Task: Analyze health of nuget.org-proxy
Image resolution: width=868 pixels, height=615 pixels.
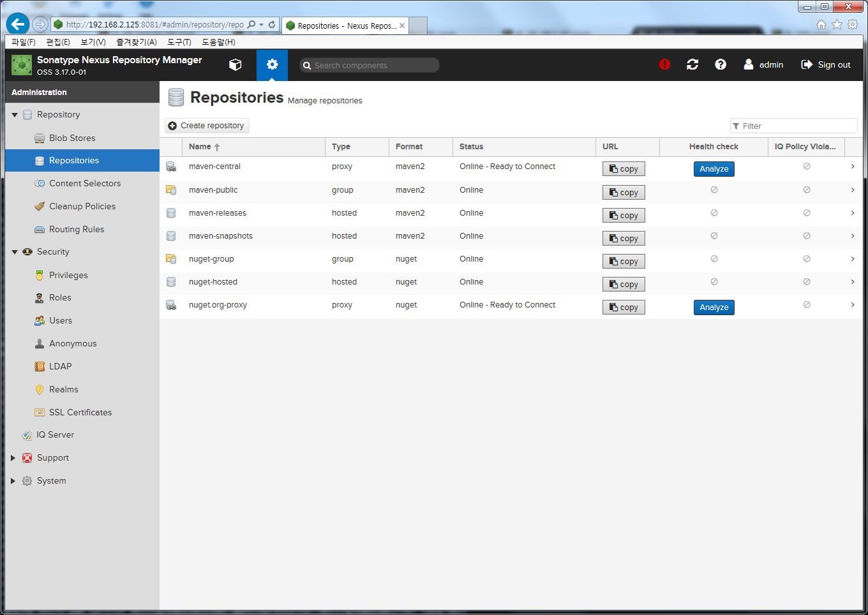Action: (714, 307)
